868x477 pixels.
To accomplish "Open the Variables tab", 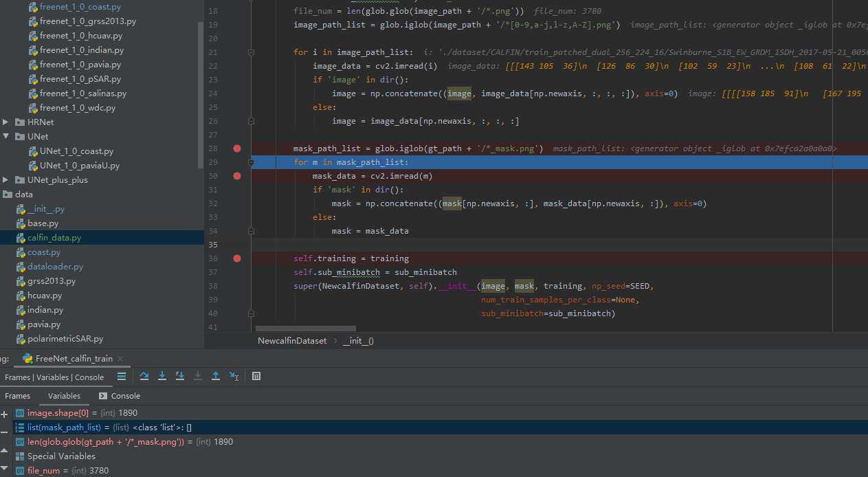I will 64,396.
